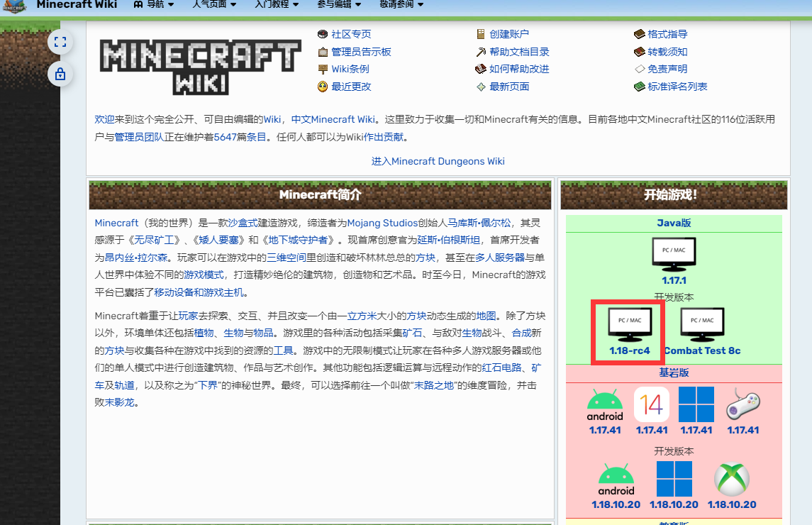Open the 中文Minecraft Wiki link
The height and width of the screenshot is (525, 812).
tap(333, 119)
